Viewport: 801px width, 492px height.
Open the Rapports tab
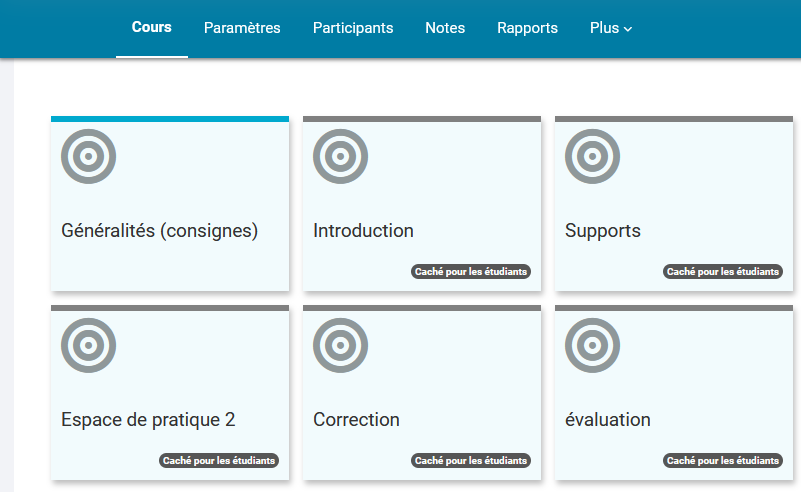[527, 28]
